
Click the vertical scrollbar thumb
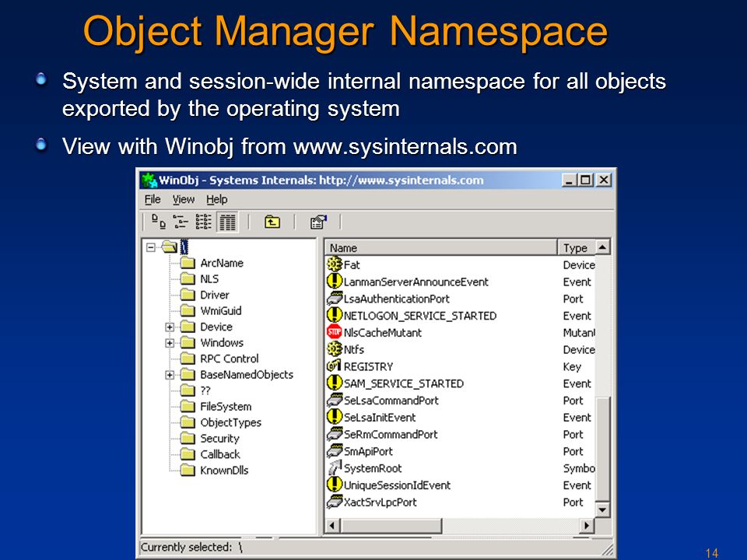pyautogui.click(x=602, y=450)
